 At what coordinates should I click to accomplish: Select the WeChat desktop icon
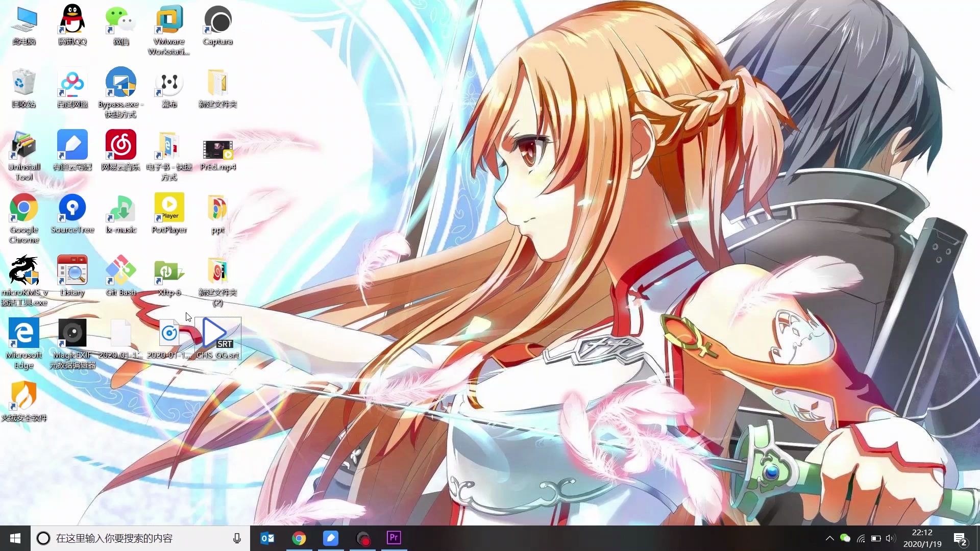point(121,20)
